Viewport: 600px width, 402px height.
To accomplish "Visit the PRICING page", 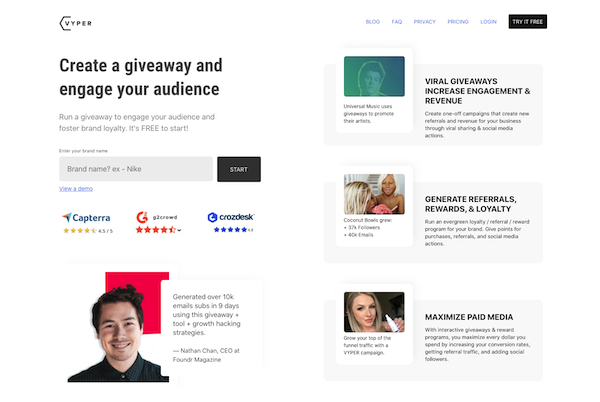I will point(458,22).
